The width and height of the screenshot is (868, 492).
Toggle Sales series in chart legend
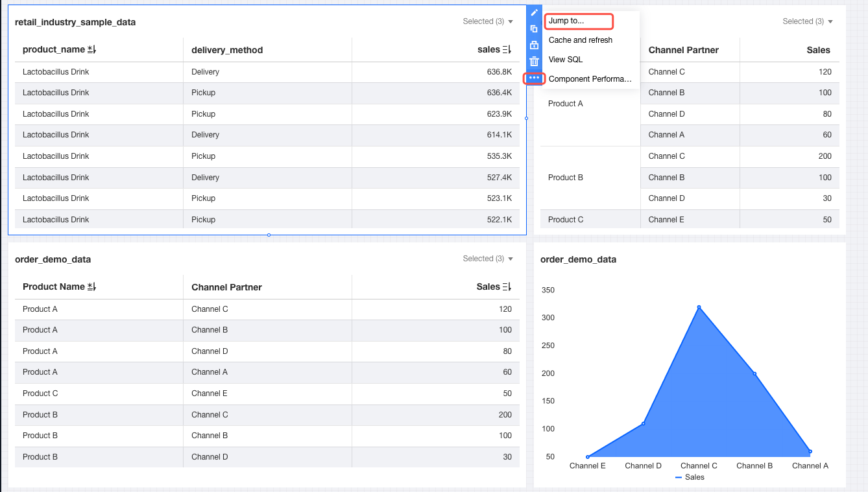[690, 477]
